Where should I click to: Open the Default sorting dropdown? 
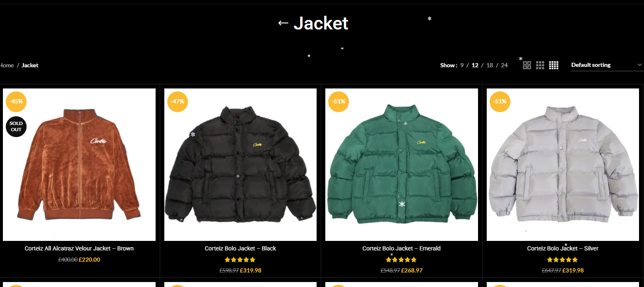click(607, 65)
